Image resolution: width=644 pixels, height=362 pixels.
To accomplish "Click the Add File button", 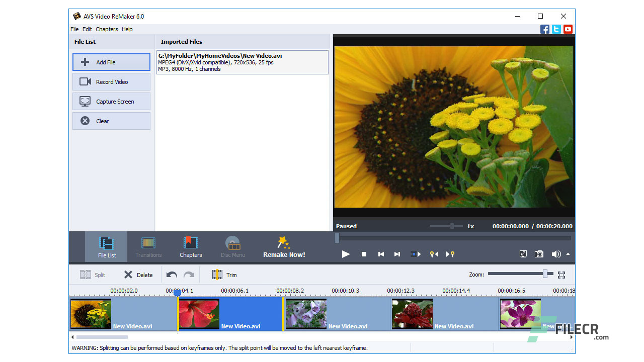I will [x=111, y=62].
